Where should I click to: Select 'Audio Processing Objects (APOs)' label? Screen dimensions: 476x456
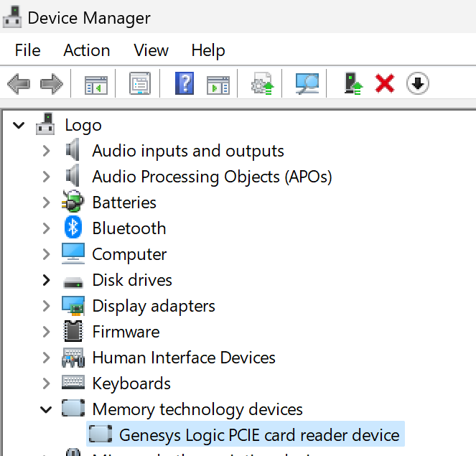point(212,177)
